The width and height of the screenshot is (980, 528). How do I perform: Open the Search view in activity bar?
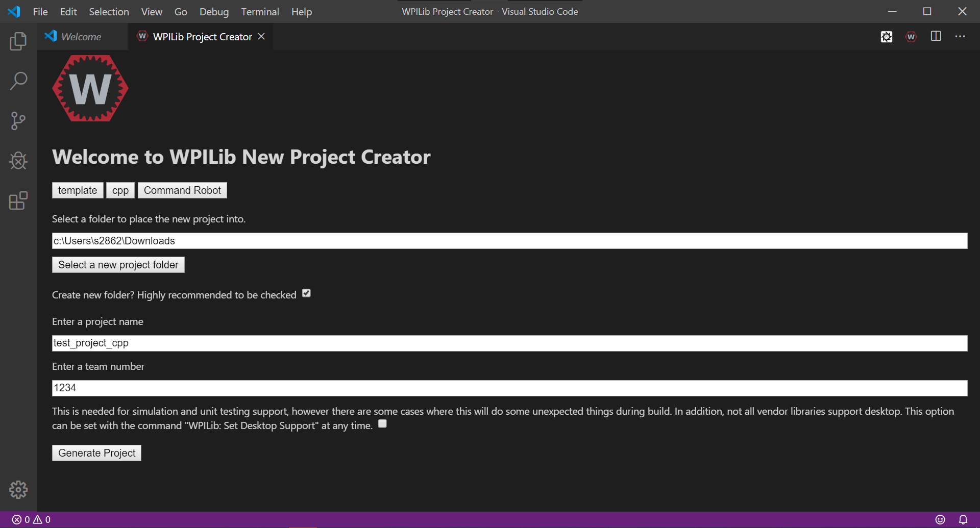(x=18, y=81)
